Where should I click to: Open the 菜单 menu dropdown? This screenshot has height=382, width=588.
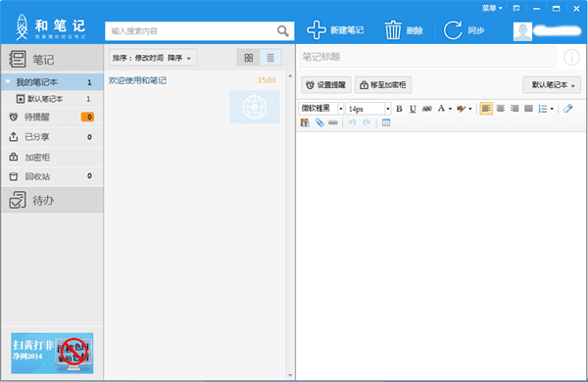tap(492, 8)
